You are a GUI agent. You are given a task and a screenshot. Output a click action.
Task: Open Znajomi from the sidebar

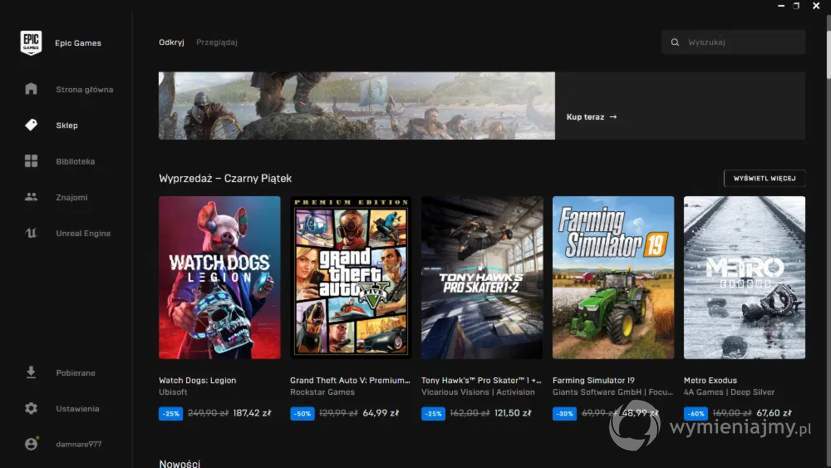[72, 197]
